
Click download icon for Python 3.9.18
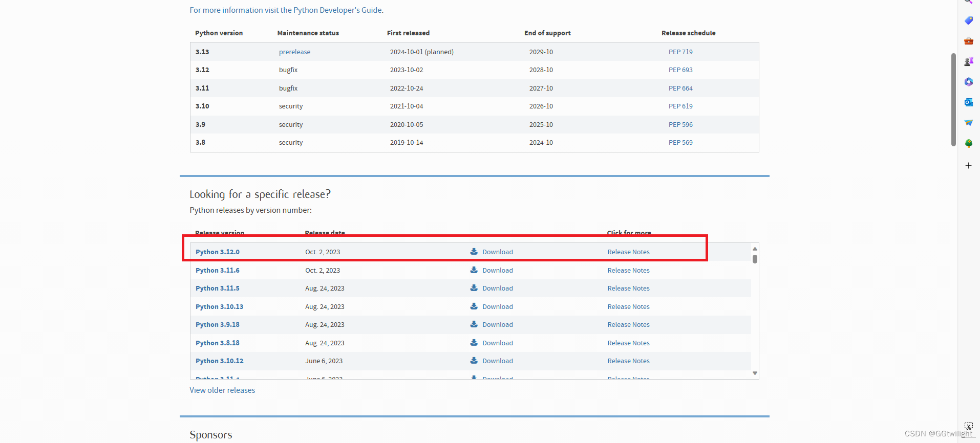[x=474, y=324]
